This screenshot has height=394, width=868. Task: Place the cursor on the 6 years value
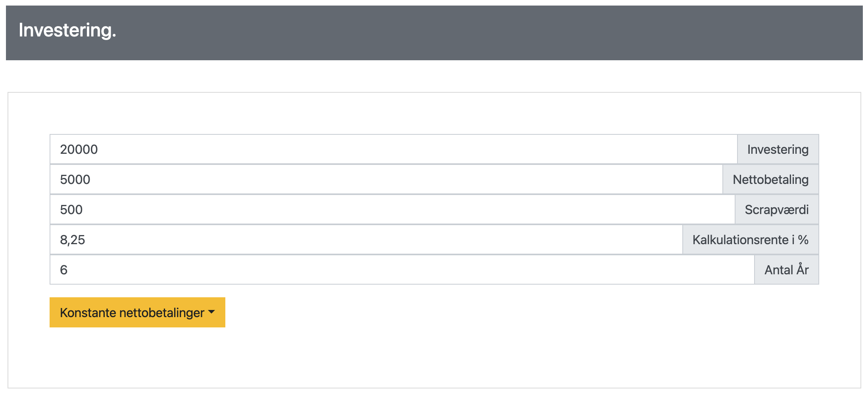tap(63, 270)
